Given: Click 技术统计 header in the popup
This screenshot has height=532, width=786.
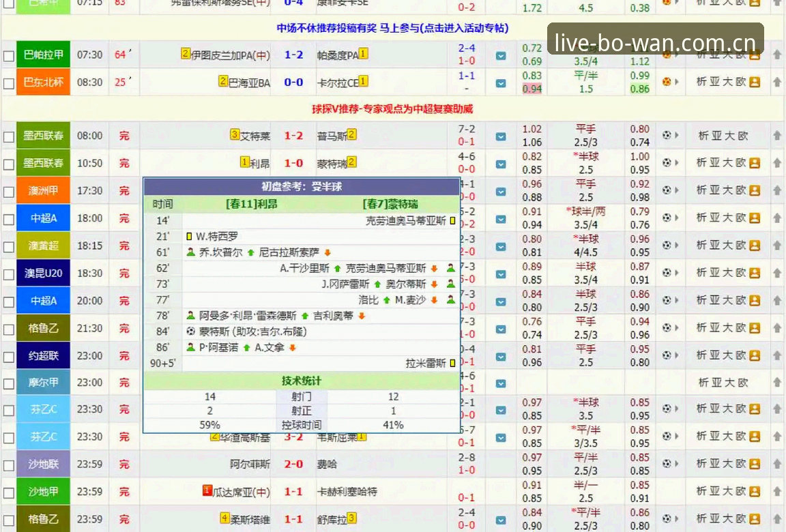Looking at the screenshot, I should [x=302, y=381].
